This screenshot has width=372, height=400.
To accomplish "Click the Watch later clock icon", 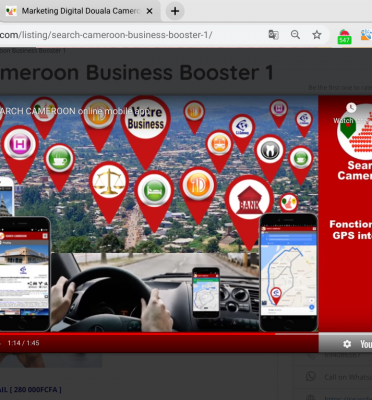I will [x=351, y=108].
